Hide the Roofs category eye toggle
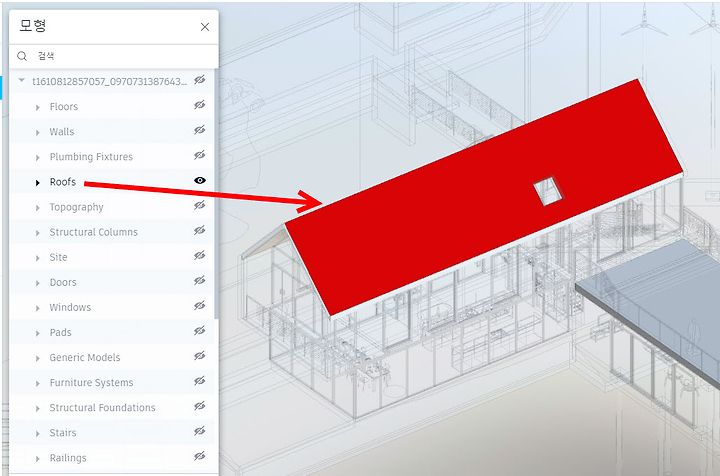Screen dimensions: 720x476 pyautogui.click(x=199, y=180)
